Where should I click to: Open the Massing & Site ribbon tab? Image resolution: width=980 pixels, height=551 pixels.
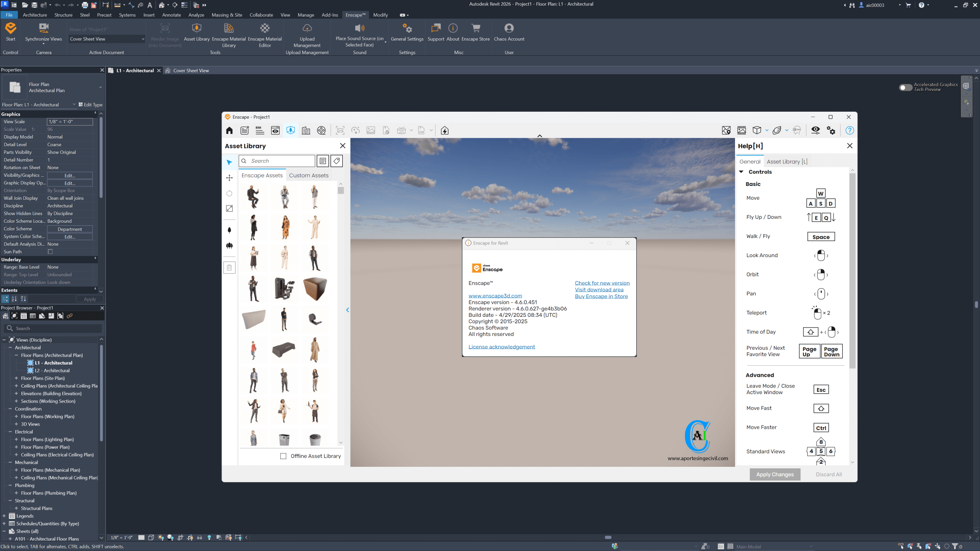(227, 15)
